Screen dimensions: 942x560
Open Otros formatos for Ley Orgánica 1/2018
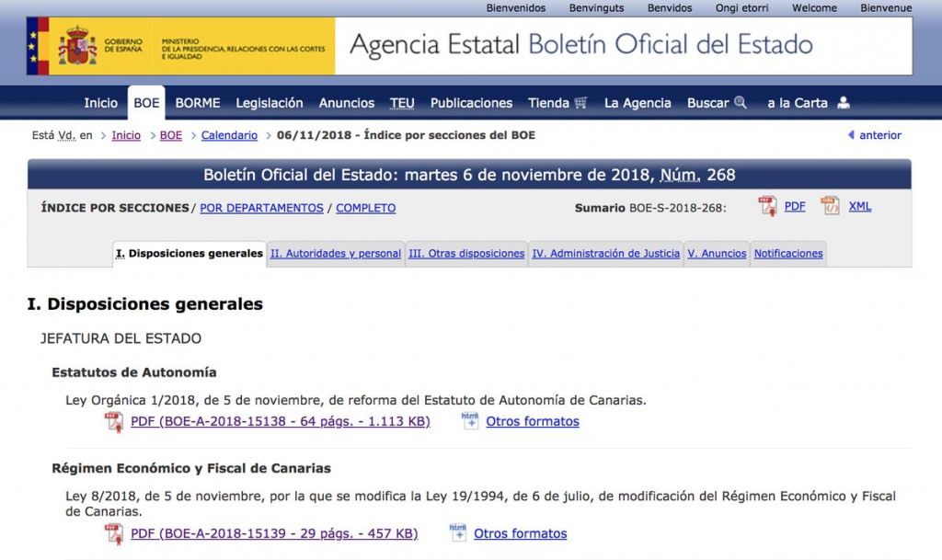(x=533, y=421)
